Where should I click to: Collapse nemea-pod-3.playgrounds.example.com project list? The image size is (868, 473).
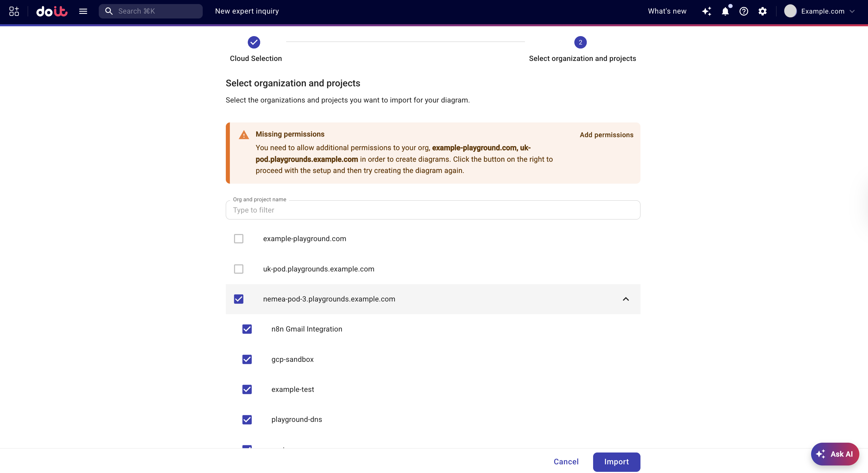pos(626,299)
